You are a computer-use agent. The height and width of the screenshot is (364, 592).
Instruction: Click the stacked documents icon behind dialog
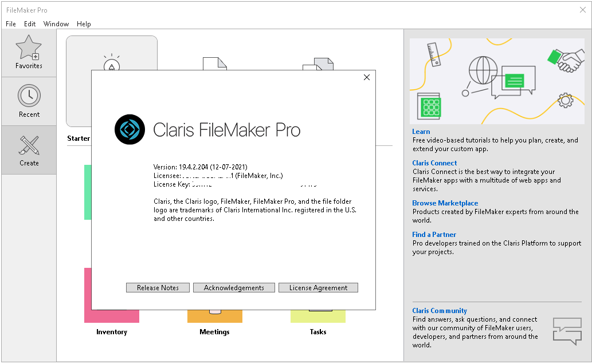(318, 64)
